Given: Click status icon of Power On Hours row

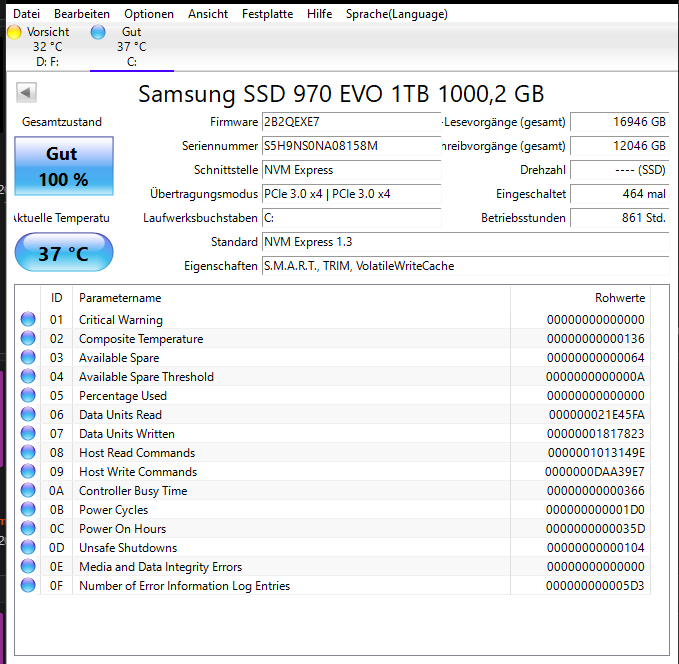Looking at the screenshot, I should (x=28, y=528).
